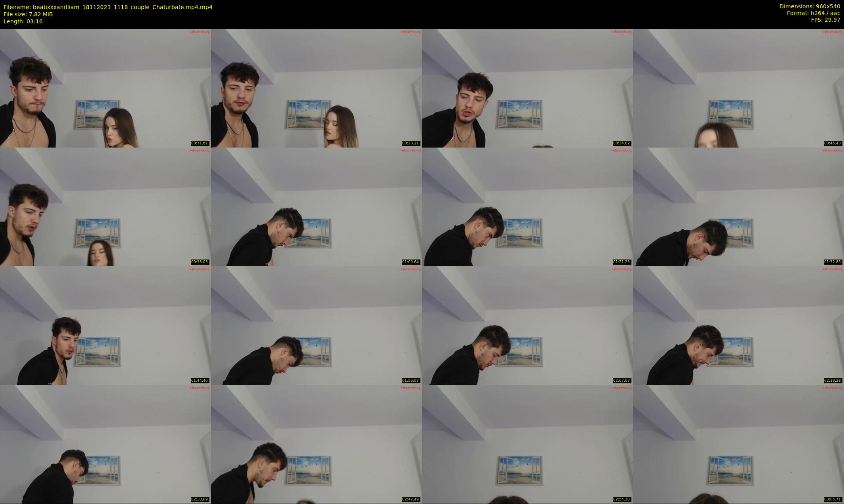The width and height of the screenshot is (844, 504).
Task: Pick the thumbnail frame stamped 01:32.85
Action: coord(738,207)
